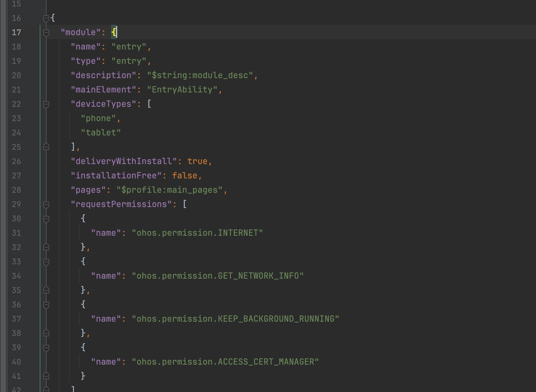536x392 pixels.
Task: Click the "EntryAbility" string value
Action: [182, 90]
